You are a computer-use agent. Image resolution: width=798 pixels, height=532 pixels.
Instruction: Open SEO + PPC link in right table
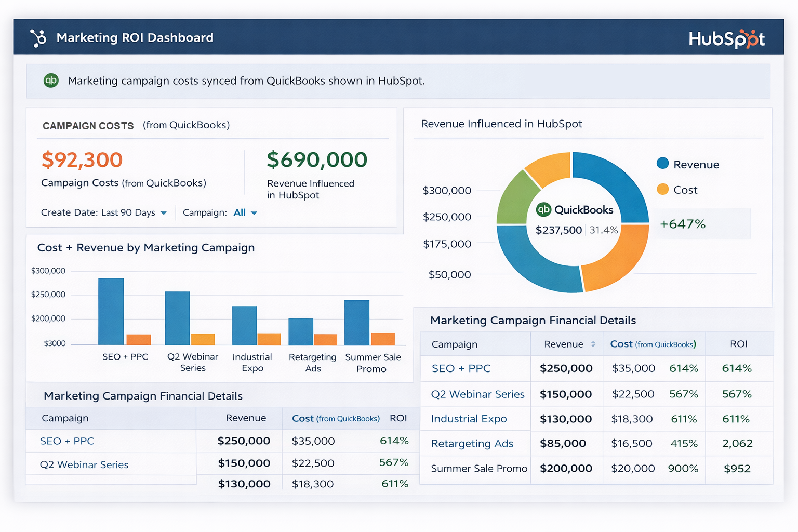(461, 368)
